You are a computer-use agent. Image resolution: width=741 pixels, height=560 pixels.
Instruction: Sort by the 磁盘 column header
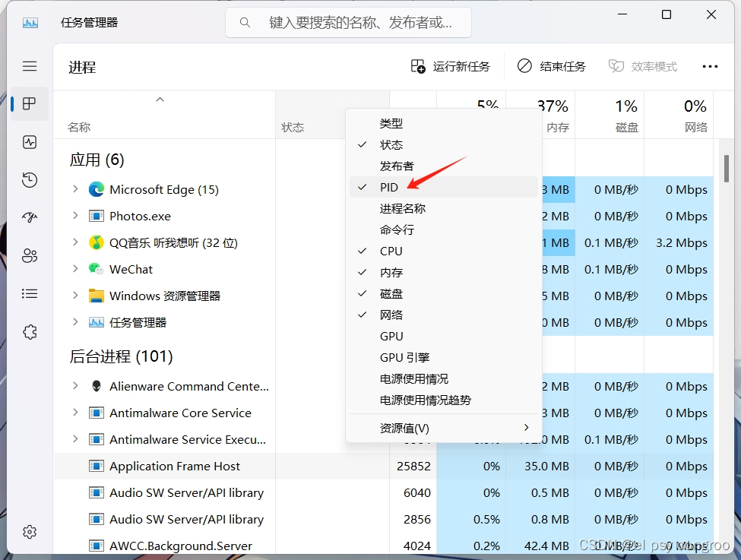pyautogui.click(x=610, y=115)
